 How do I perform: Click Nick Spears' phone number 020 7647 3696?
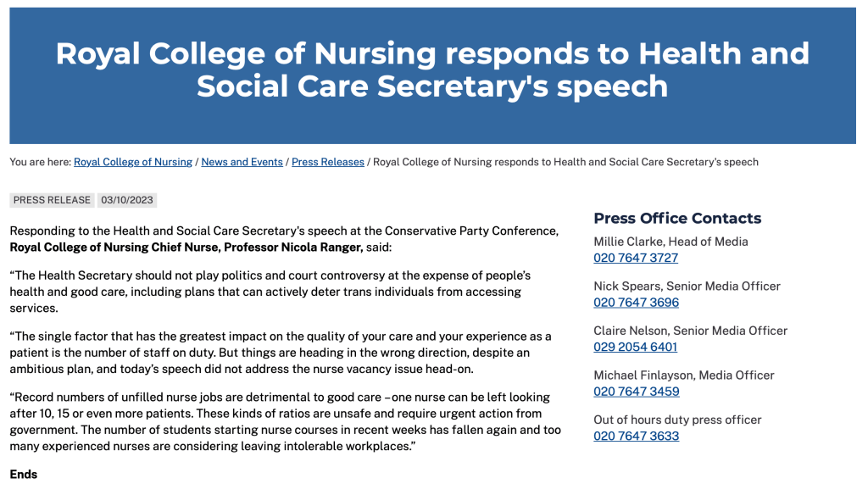click(x=636, y=303)
